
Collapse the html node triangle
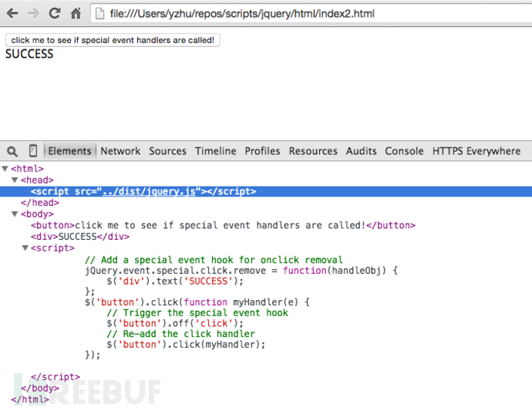(x=5, y=168)
